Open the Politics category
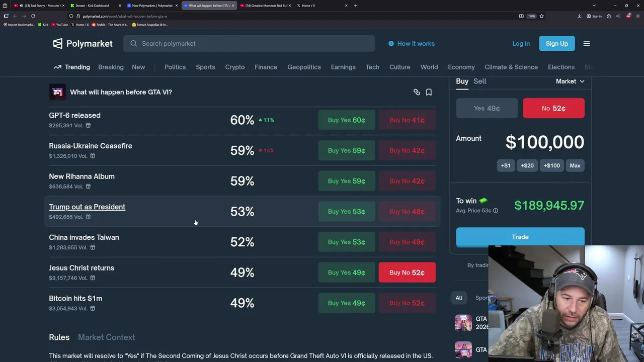This screenshot has width=644, height=362. [x=175, y=67]
